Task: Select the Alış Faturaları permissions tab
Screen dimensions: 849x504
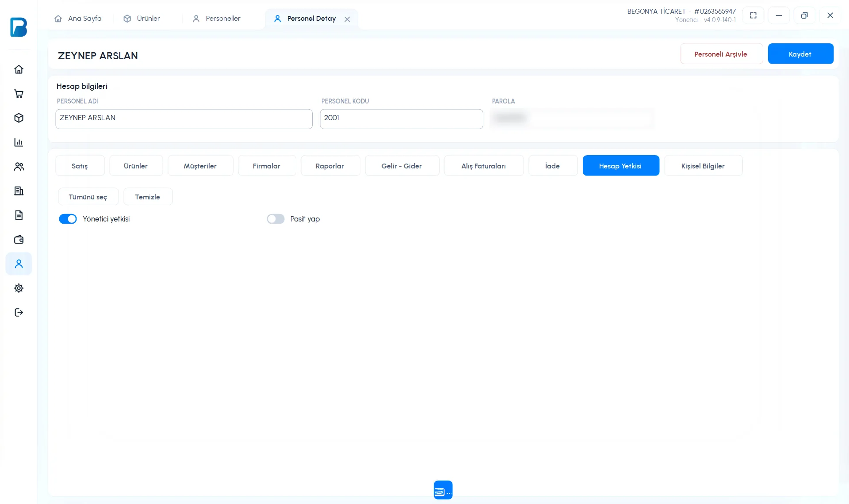Action: 484,166
